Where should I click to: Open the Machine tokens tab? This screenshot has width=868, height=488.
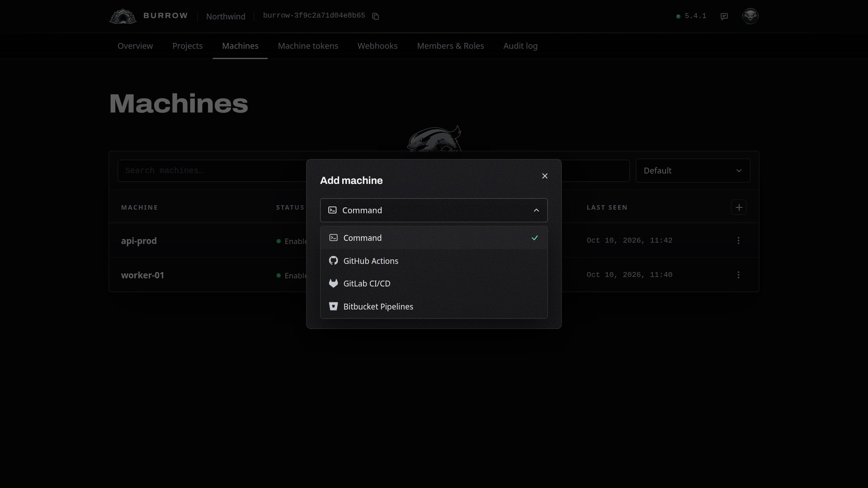pyautogui.click(x=308, y=46)
